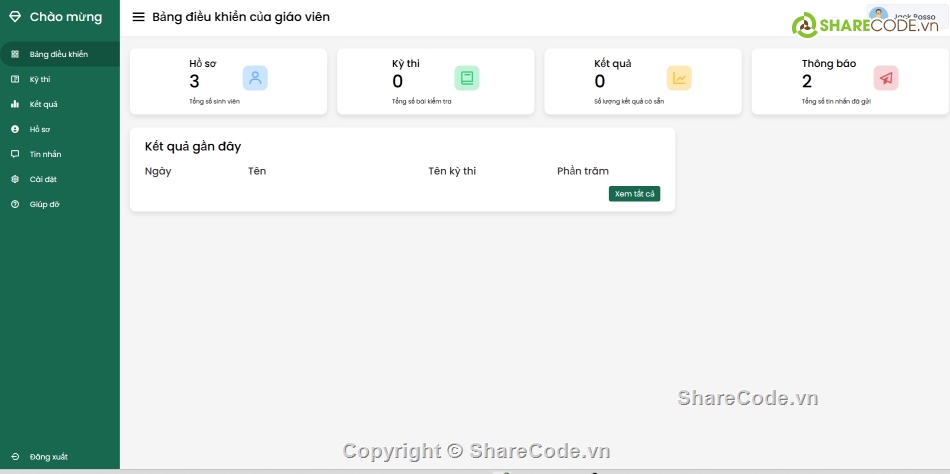The width and height of the screenshot is (950, 474).
Task: Select Hồ sơ in sidebar
Action: tap(40, 129)
